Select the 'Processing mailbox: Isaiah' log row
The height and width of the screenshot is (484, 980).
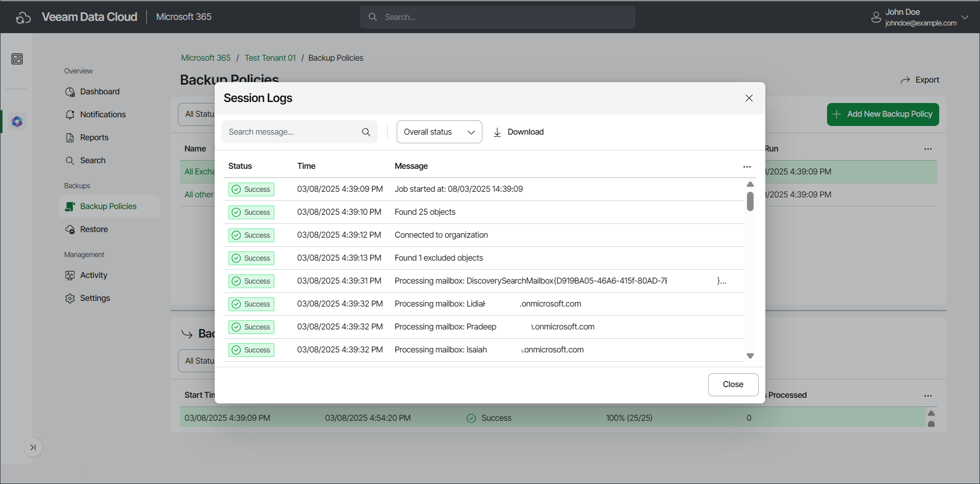click(484, 350)
